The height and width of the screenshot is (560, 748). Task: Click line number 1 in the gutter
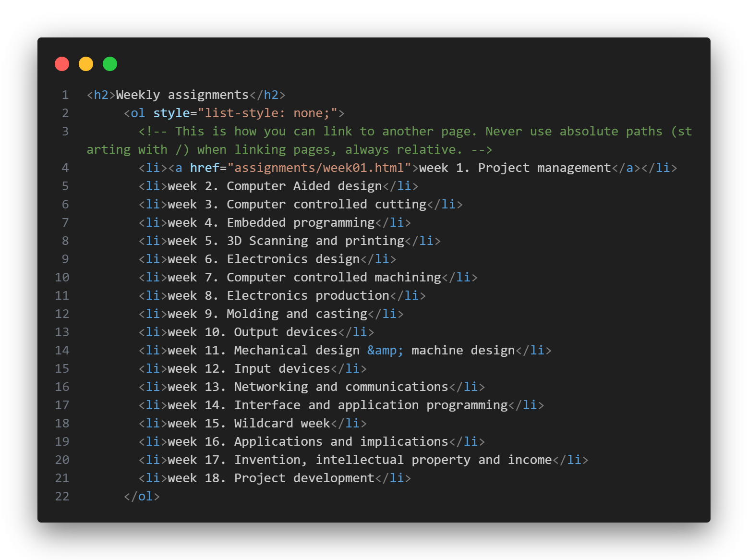coord(65,95)
